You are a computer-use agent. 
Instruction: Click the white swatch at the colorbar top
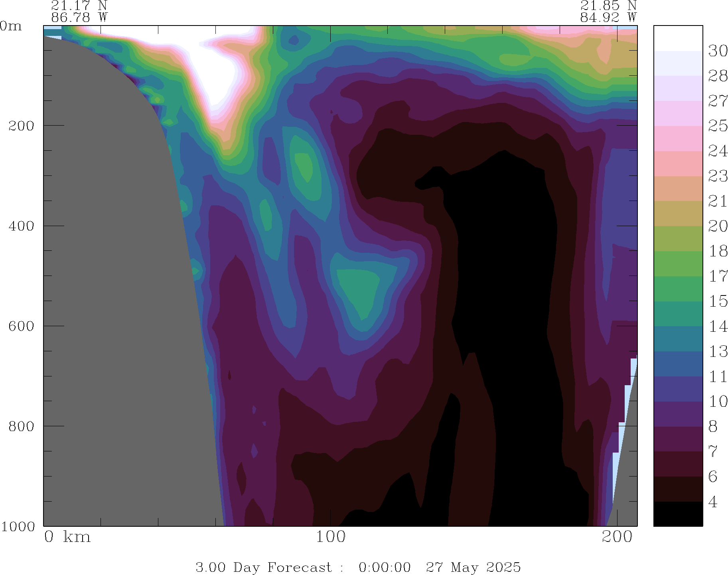pos(678,38)
